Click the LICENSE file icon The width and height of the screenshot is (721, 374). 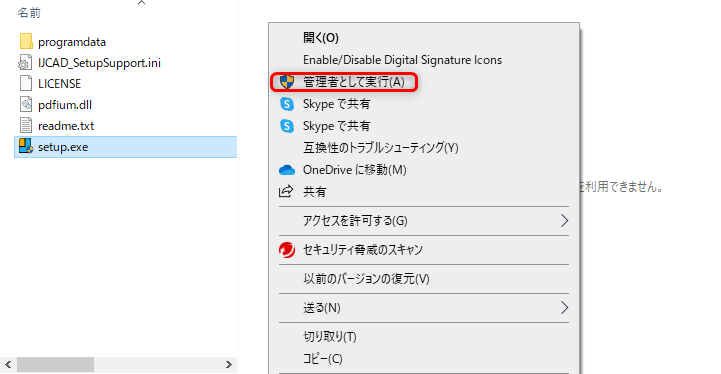[x=26, y=83]
